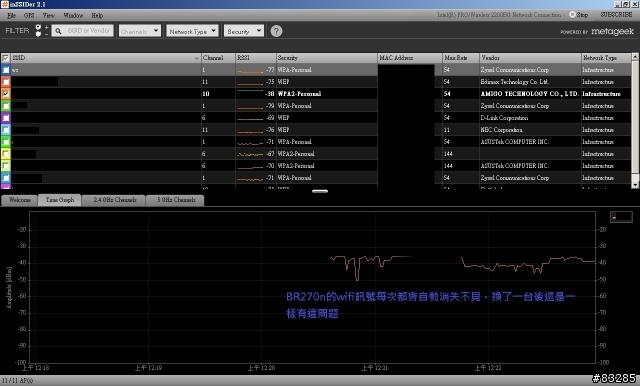Switch to the 2.4 GHz Channels tab

tap(115, 200)
